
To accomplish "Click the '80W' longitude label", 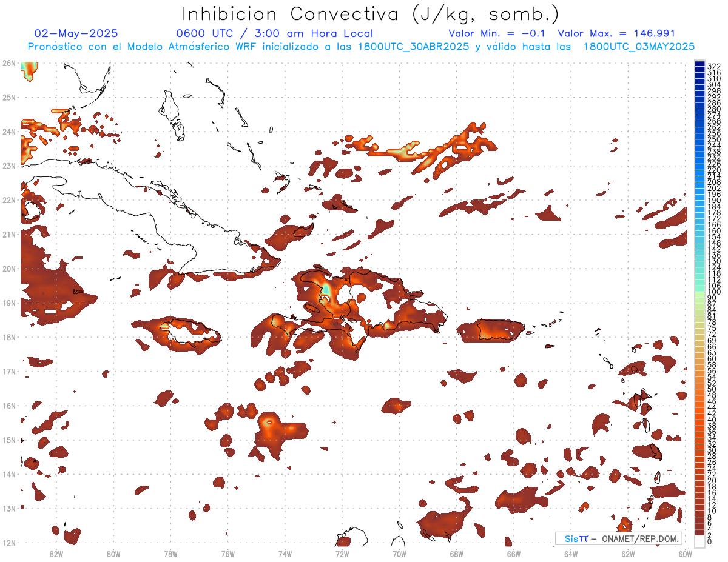I will 113,553.
